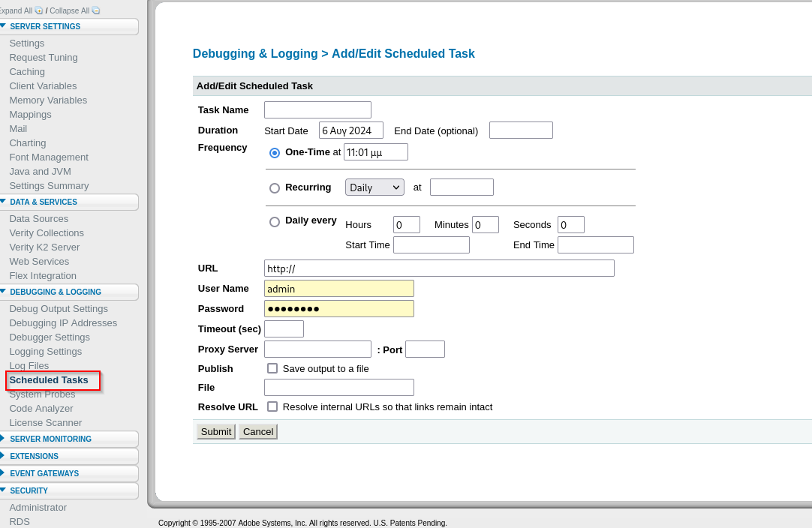The width and height of the screenshot is (812, 528).
Task: Open the Scheduled Tasks menu item
Action: click(x=49, y=380)
